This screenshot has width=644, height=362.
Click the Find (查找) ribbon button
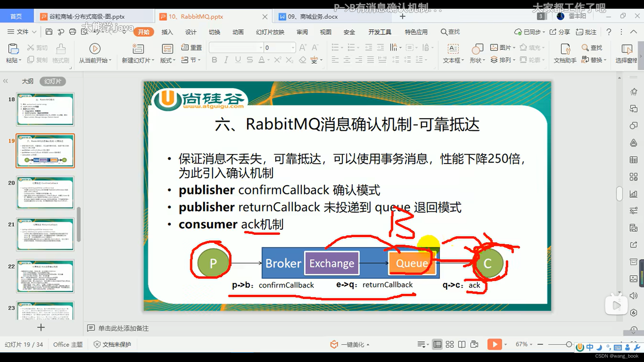(x=592, y=48)
